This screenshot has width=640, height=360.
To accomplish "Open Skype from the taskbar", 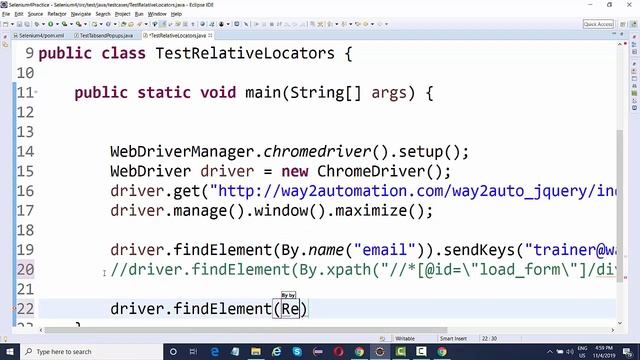I will [297, 351].
